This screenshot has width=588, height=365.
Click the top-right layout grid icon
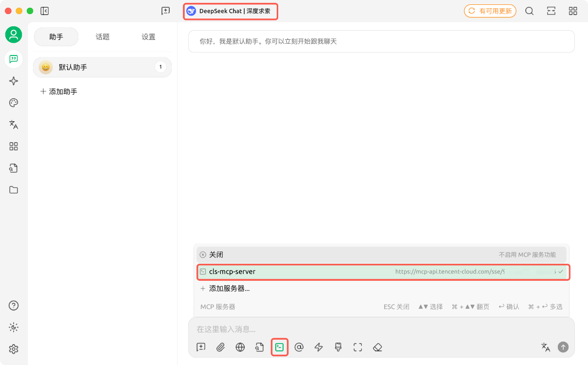click(x=573, y=11)
